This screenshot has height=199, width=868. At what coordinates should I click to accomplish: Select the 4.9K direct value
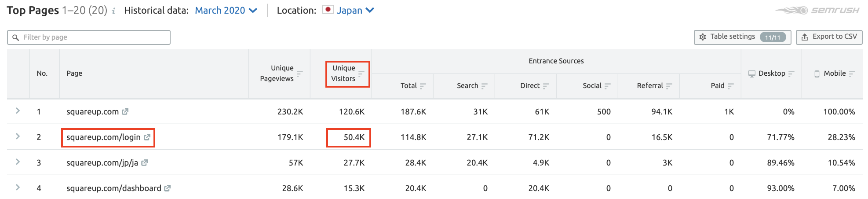(x=541, y=163)
